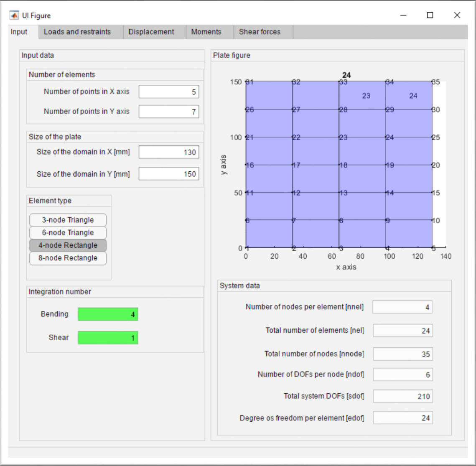Focus the Size of the domain in X field
This screenshot has width=476, height=466.
click(x=169, y=152)
